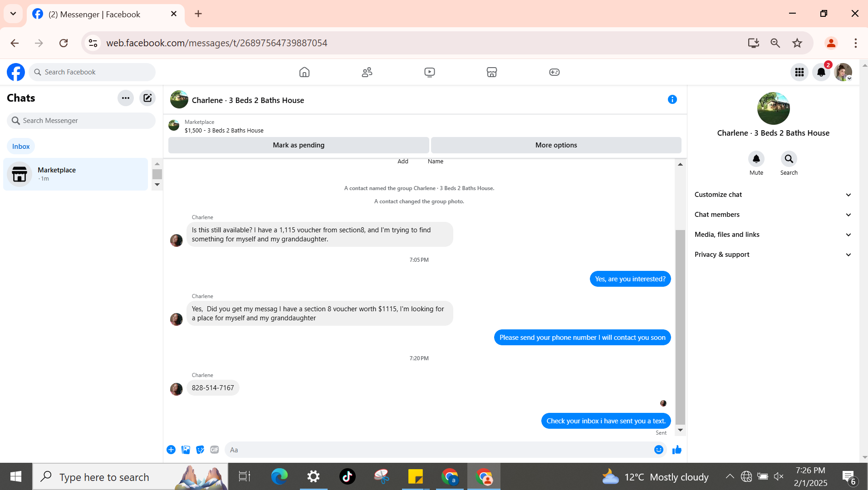Open Facebook home via logo

(16, 72)
